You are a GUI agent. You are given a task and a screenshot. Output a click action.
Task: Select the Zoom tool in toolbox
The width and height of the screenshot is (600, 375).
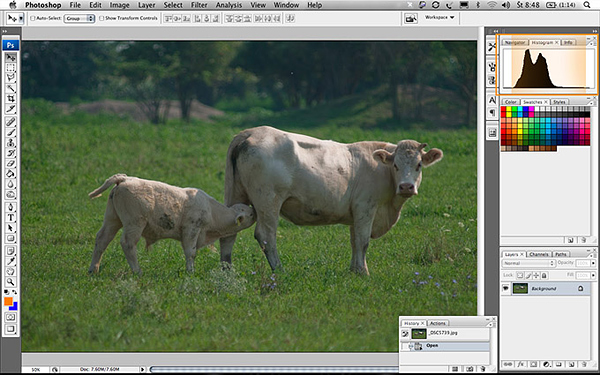(x=11, y=282)
